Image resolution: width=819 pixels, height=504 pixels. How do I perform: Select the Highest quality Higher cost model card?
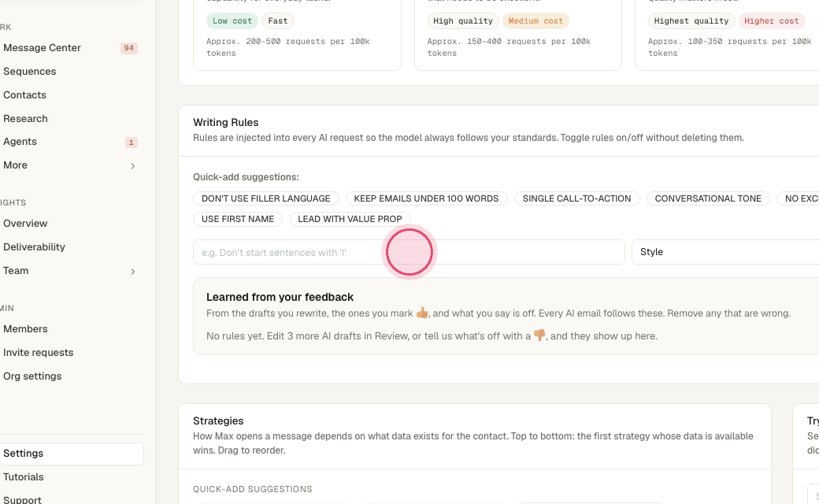tap(727, 35)
